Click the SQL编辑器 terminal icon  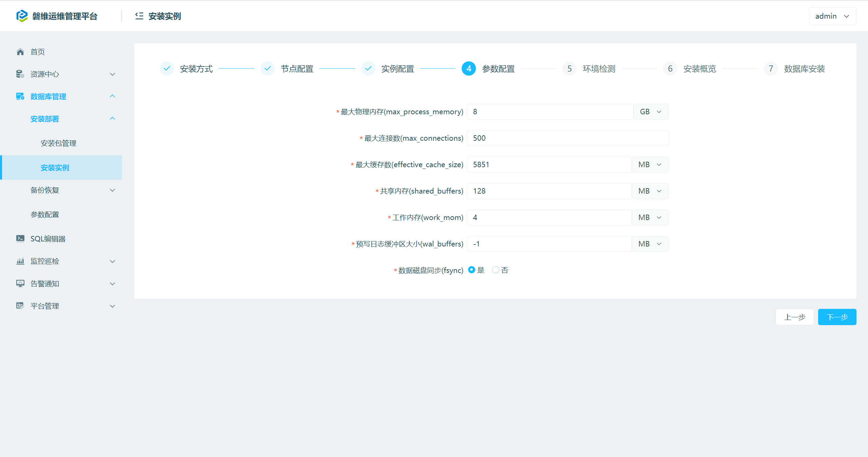pos(20,239)
